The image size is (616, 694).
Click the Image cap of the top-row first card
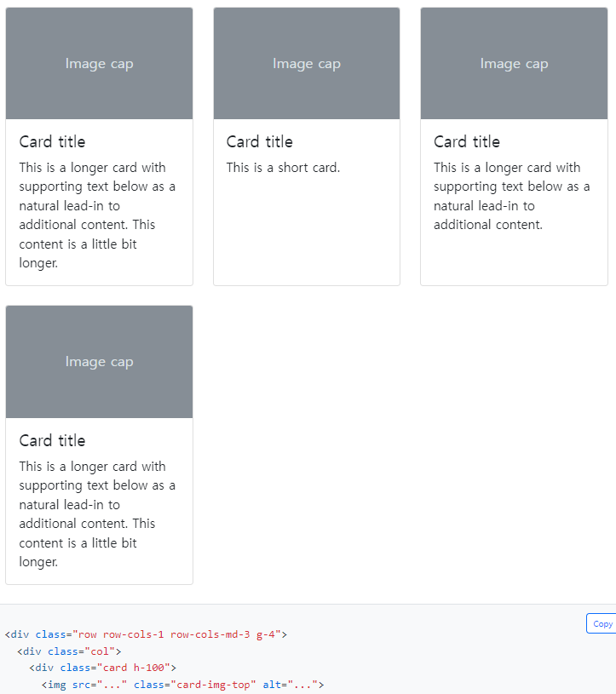tap(99, 63)
